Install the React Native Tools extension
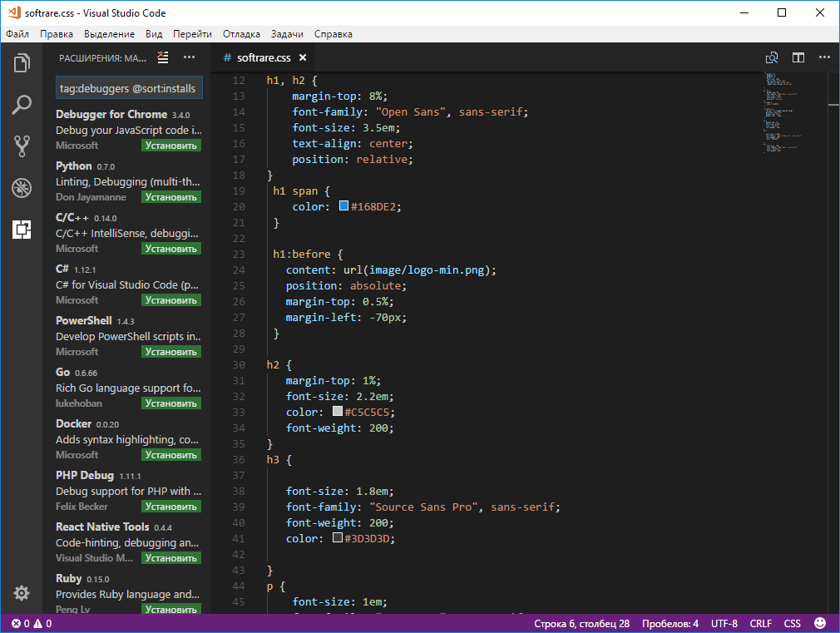This screenshot has height=633, width=840. [171, 557]
